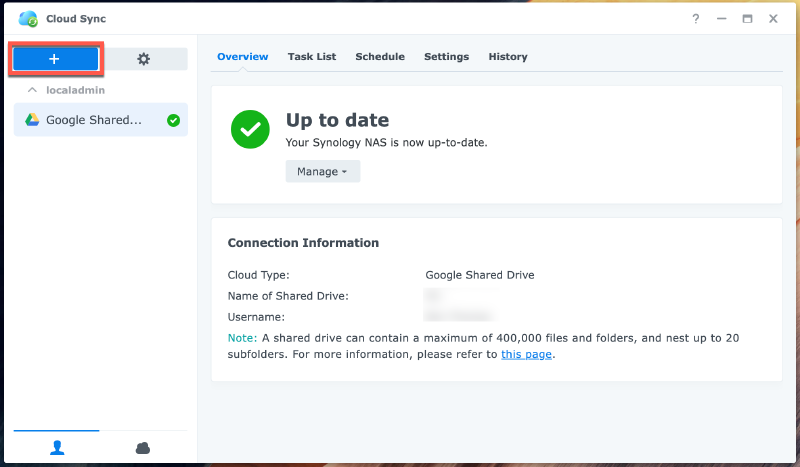Switch to the cloud view icon at bottom

click(x=143, y=447)
